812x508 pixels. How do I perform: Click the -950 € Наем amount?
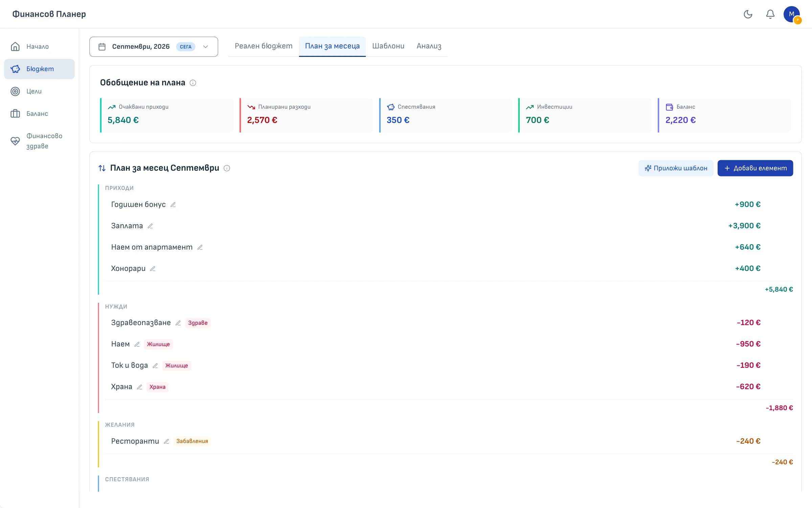click(748, 344)
